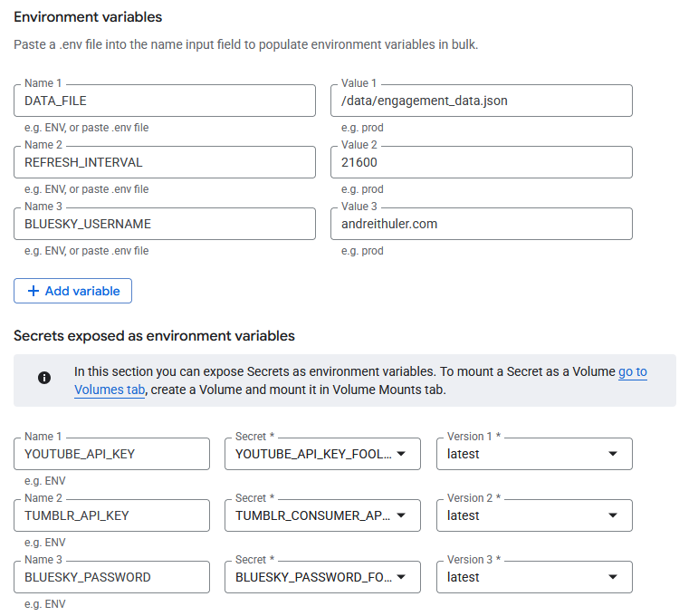Click the Volumes tab link text

click(110, 390)
